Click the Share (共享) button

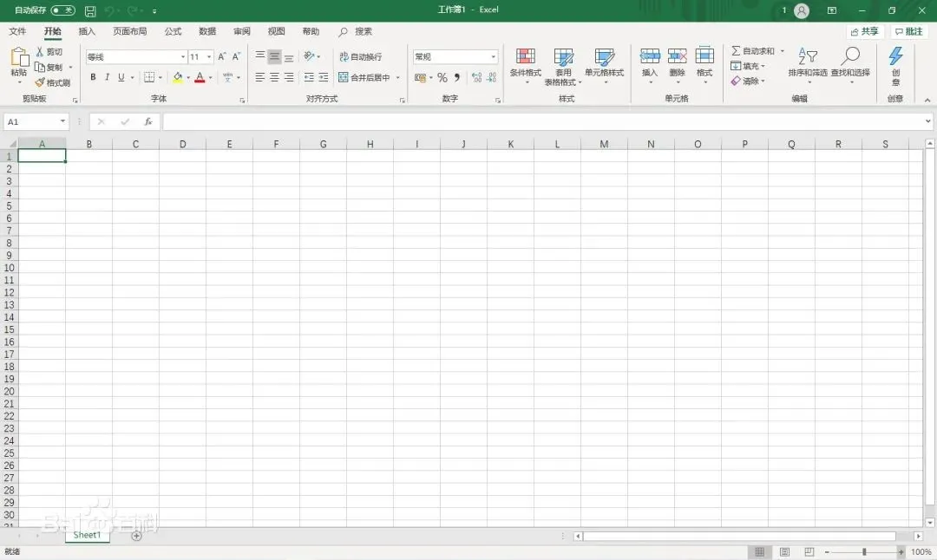click(x=865, y=31)
